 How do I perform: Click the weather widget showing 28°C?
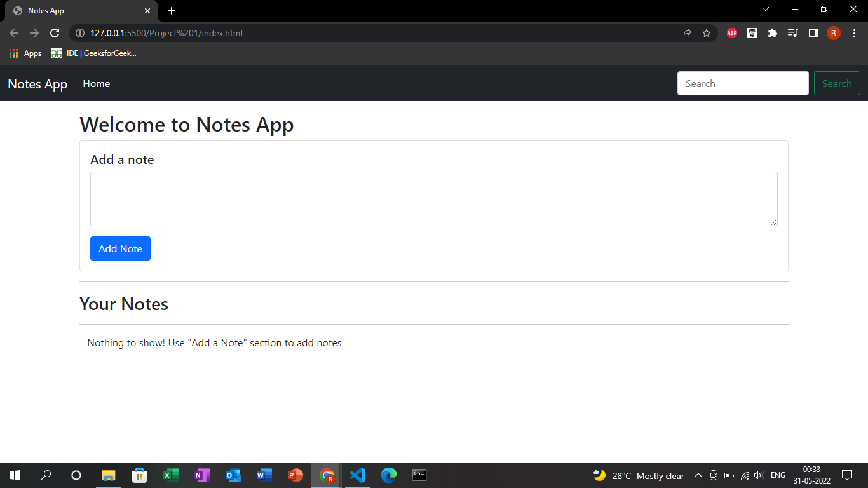click(639, 475)
